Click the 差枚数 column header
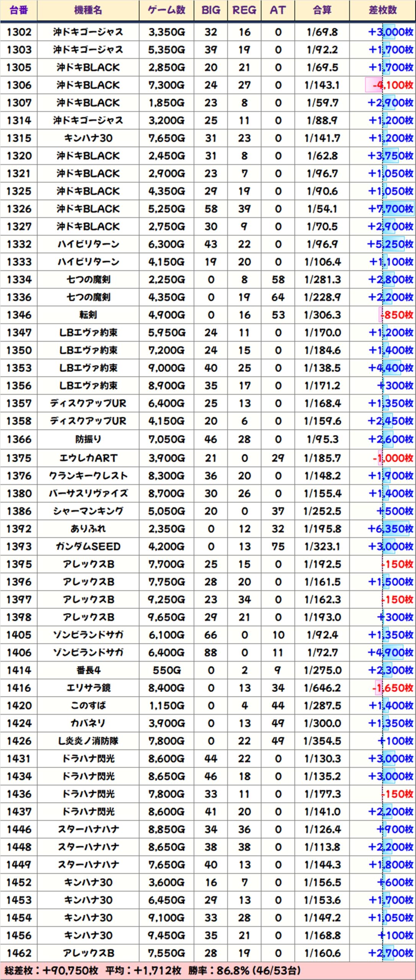Viewport: 416px width, 980px height. pyautogui.click(x=383, y=10)
